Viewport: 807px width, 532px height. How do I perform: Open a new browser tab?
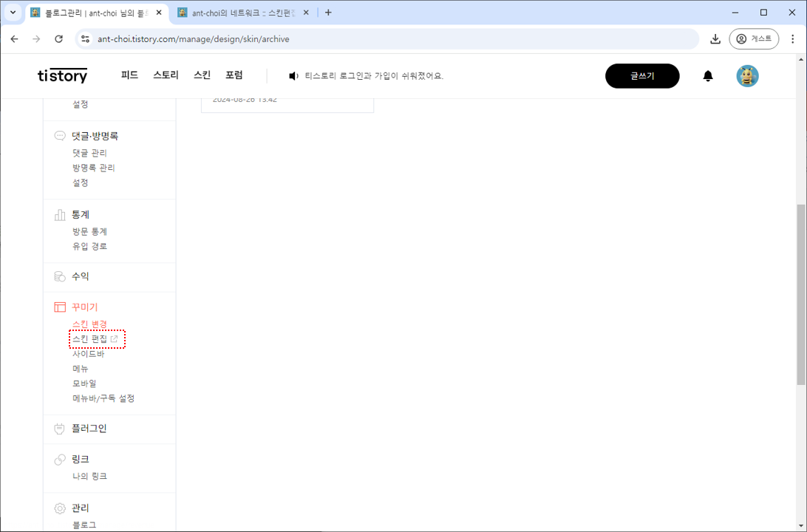[x=328, y=13]
